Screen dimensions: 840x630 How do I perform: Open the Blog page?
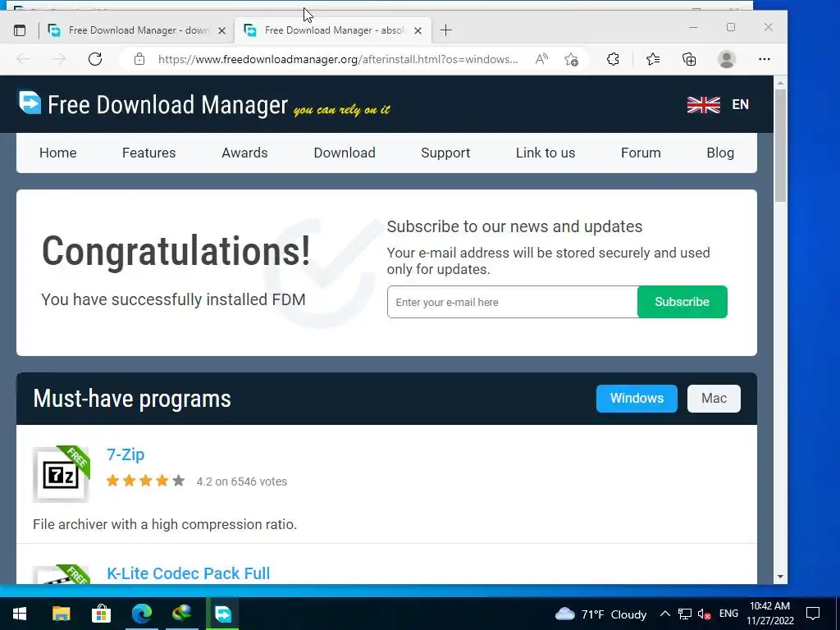click(x=720, y=153)
